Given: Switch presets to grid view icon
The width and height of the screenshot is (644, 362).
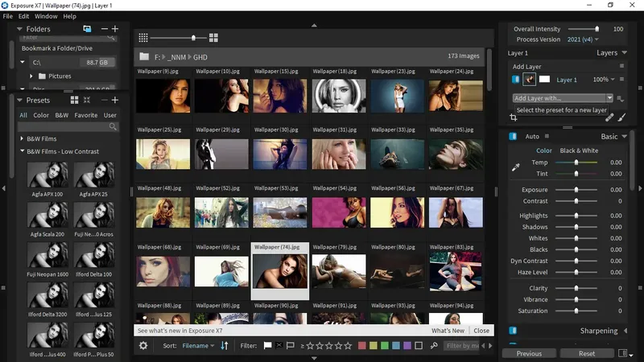Looking at the screenshot, I should (x=74, y=101).
